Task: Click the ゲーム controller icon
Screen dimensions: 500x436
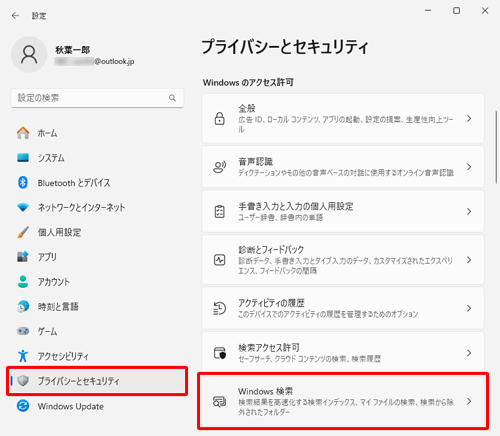Action: pos(23,331)
